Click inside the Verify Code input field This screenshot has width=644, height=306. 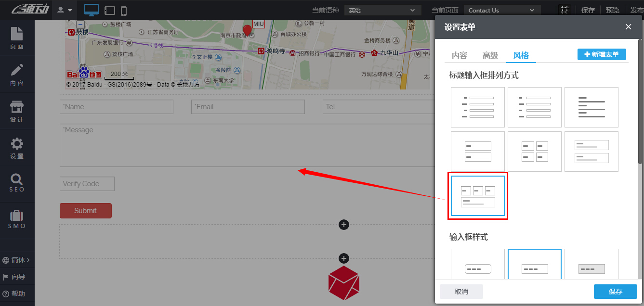87,183
